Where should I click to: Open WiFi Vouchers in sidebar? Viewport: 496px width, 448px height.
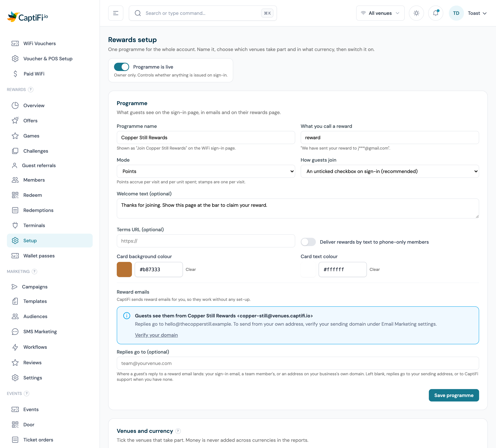[50, 44]
